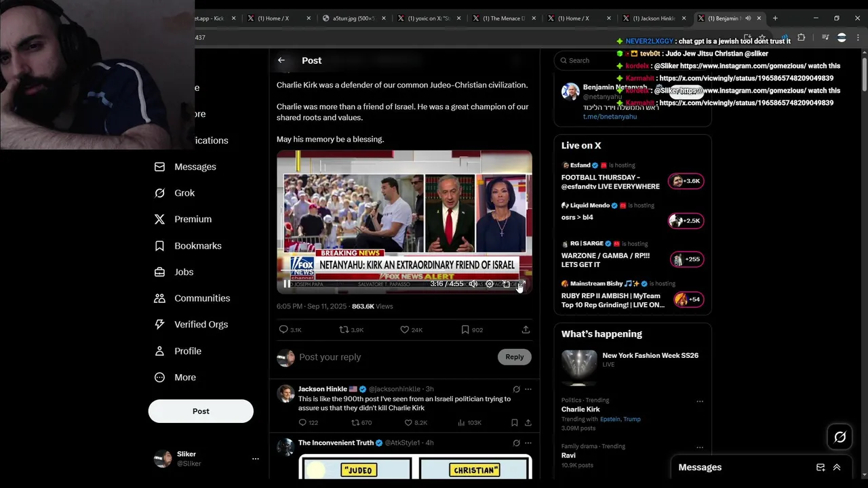
Task: Open video settings gear
Action: tap(490, 284)
